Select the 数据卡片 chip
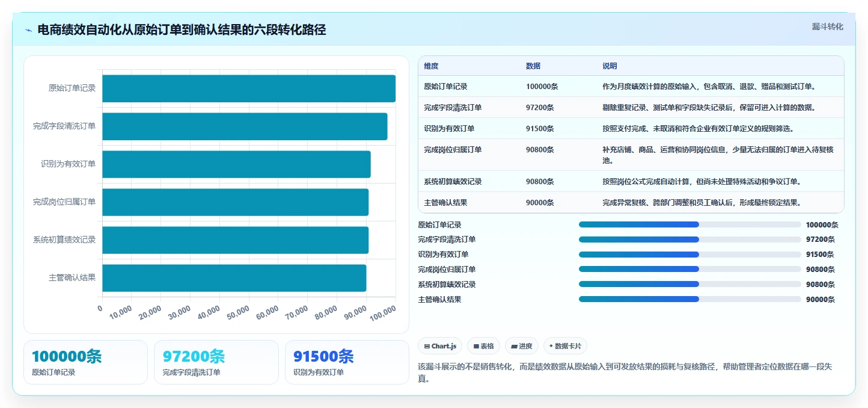Image resolution: width=868 pixels, height=408 pixels. tap(565, 346)
